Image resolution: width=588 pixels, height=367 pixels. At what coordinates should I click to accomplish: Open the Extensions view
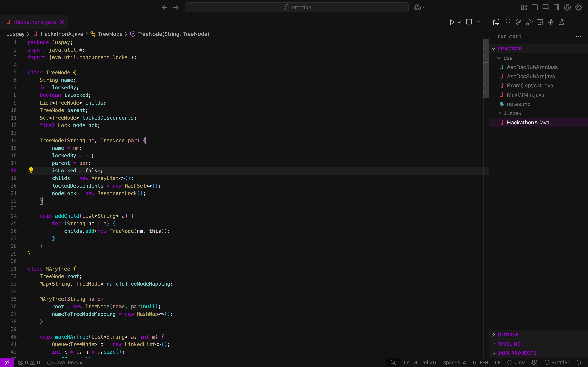551,22
